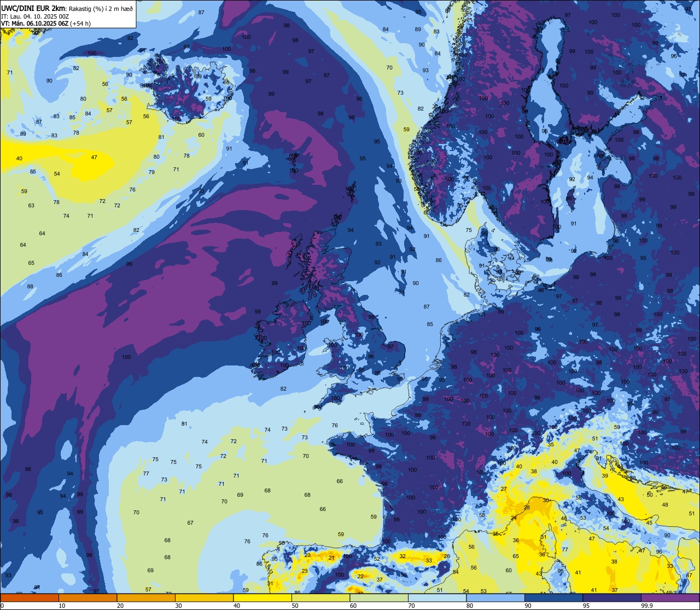The image size is (700, 610).
Task: Click the light blue 80–90 legend swatch
Action: click(x=495, y=597)
